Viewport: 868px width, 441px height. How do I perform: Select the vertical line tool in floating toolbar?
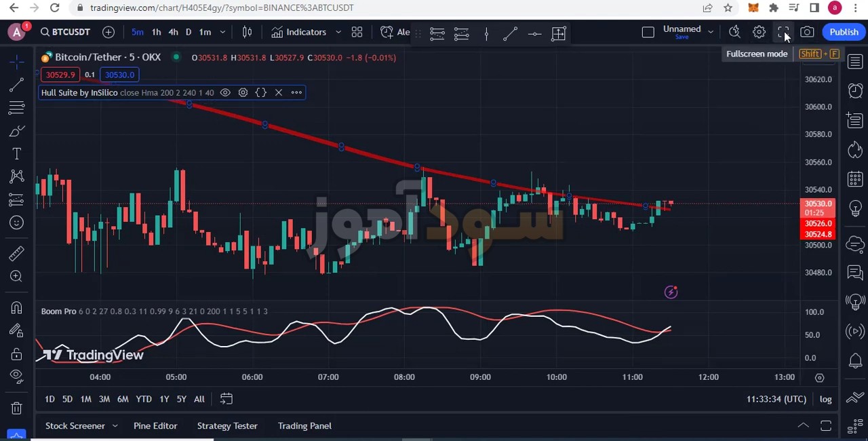tap(486, 33)
